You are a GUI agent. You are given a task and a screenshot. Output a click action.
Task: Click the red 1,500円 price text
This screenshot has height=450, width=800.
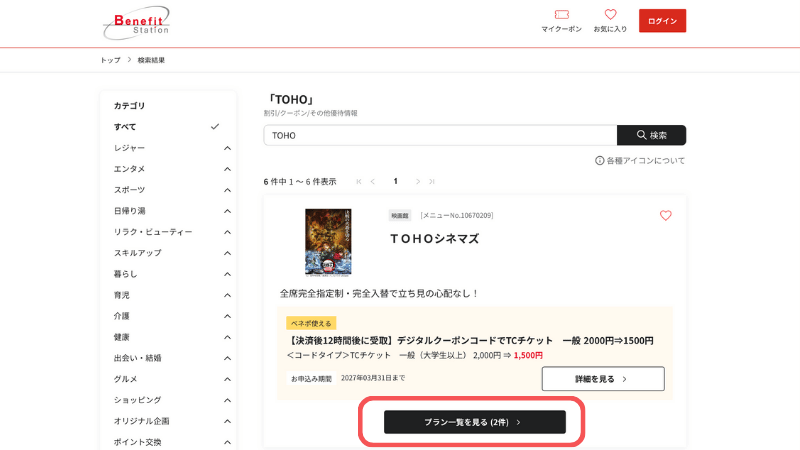528,355
